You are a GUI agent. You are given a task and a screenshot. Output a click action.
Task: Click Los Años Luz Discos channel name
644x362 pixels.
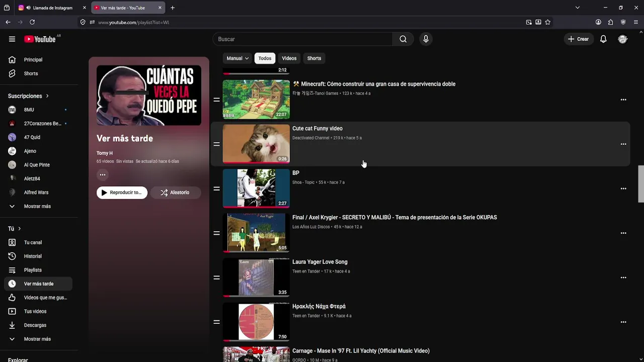311,227
